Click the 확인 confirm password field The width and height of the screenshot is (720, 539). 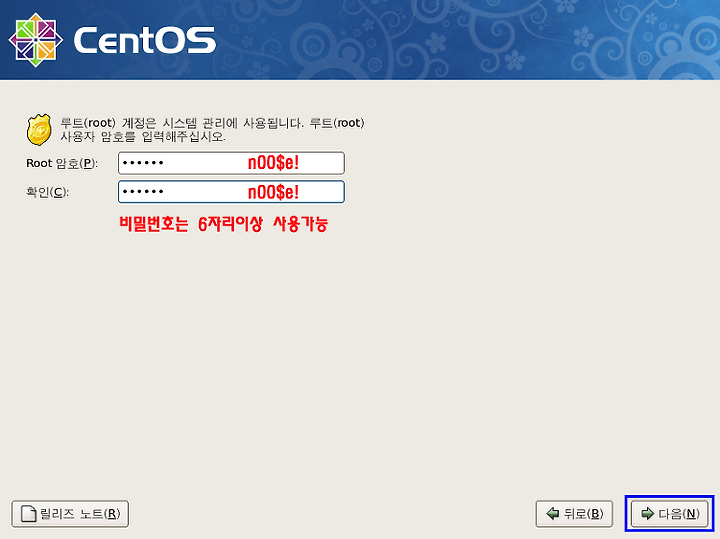(231, 192)
